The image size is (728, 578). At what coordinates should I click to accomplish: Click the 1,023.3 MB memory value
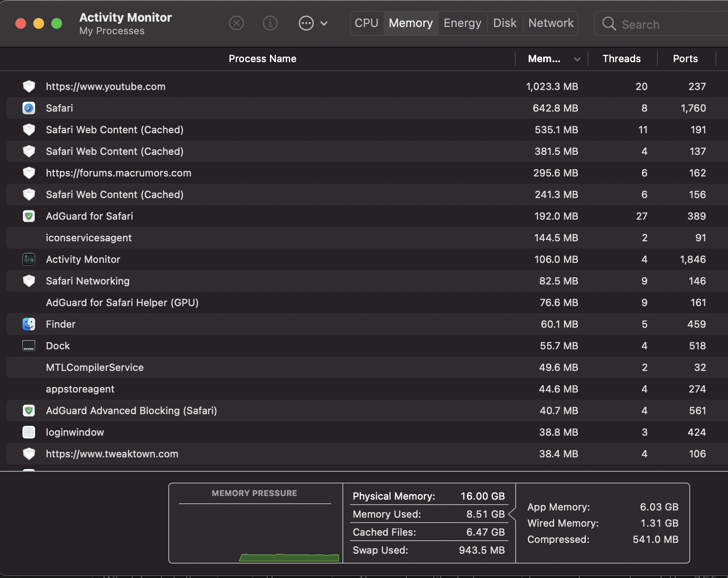(552, 86)
